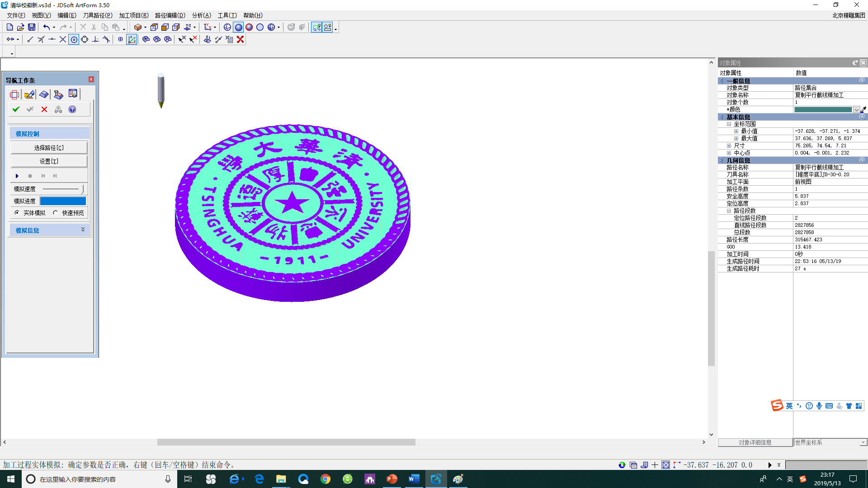Collapse the 基本信息 section
Screen dimensions: 868x488
(x=862, y=117)
